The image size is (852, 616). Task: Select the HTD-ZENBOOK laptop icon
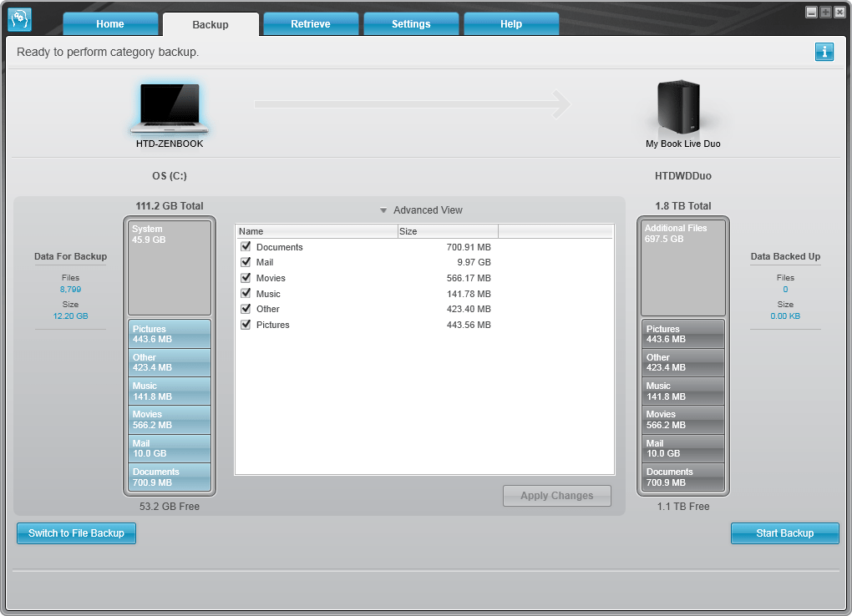pyautogui.click(x=170, y=109)
